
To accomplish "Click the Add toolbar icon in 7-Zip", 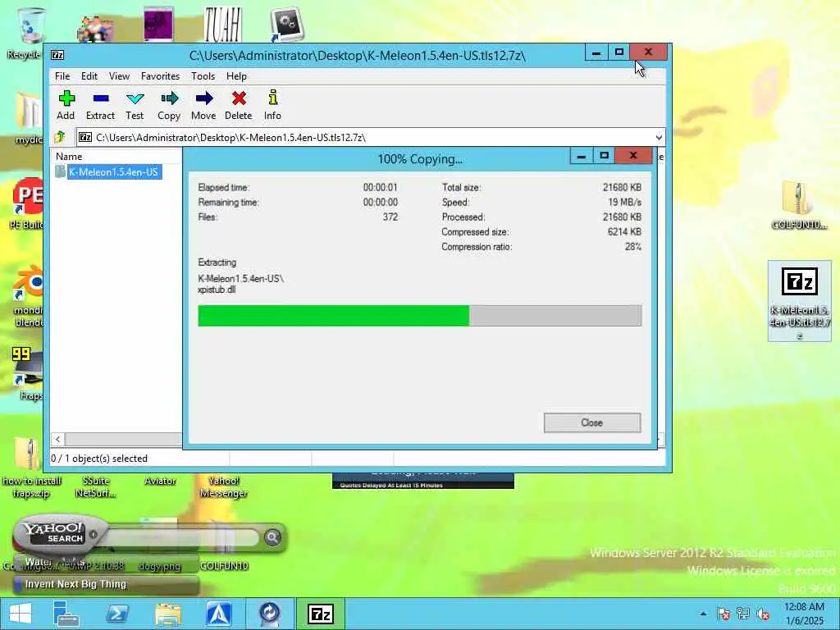I will click(66, 105).
